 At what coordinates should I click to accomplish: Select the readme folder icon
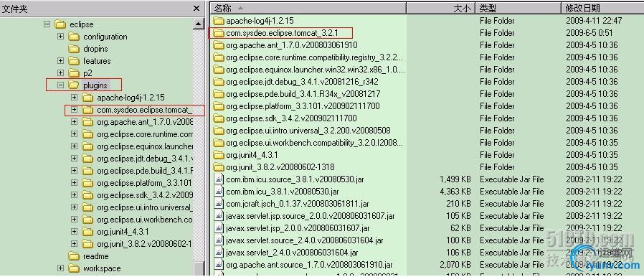74,256
